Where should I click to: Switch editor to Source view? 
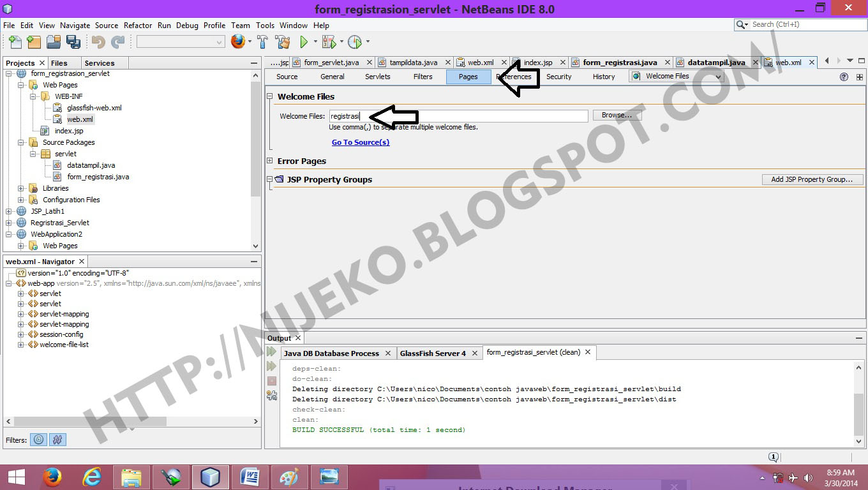[287, 77]
